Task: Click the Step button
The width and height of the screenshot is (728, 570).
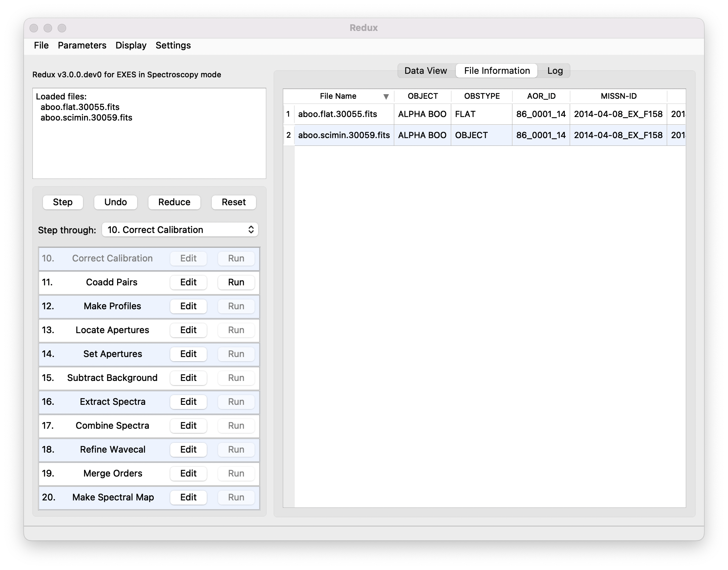Action: (x=62, y=202)
